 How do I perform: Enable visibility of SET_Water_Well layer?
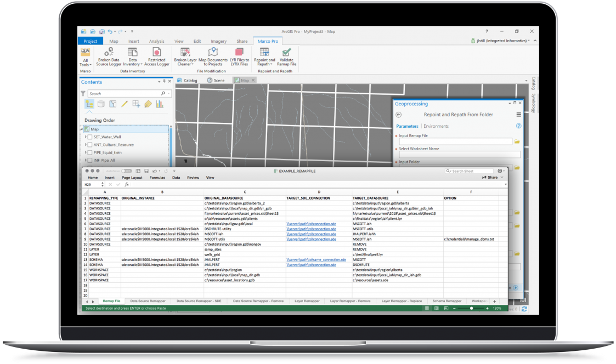(x=90, y=136)
